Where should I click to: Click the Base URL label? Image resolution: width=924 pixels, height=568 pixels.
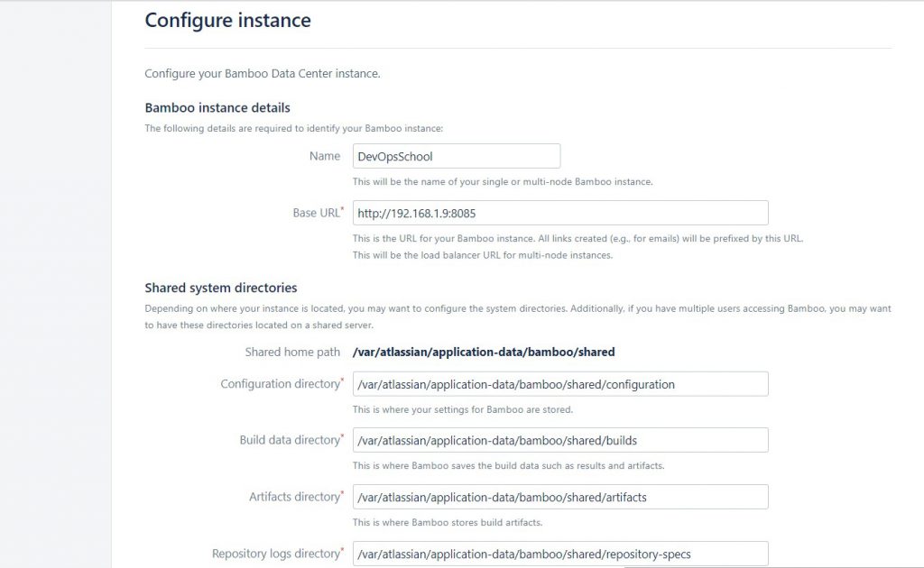(315, 213)
